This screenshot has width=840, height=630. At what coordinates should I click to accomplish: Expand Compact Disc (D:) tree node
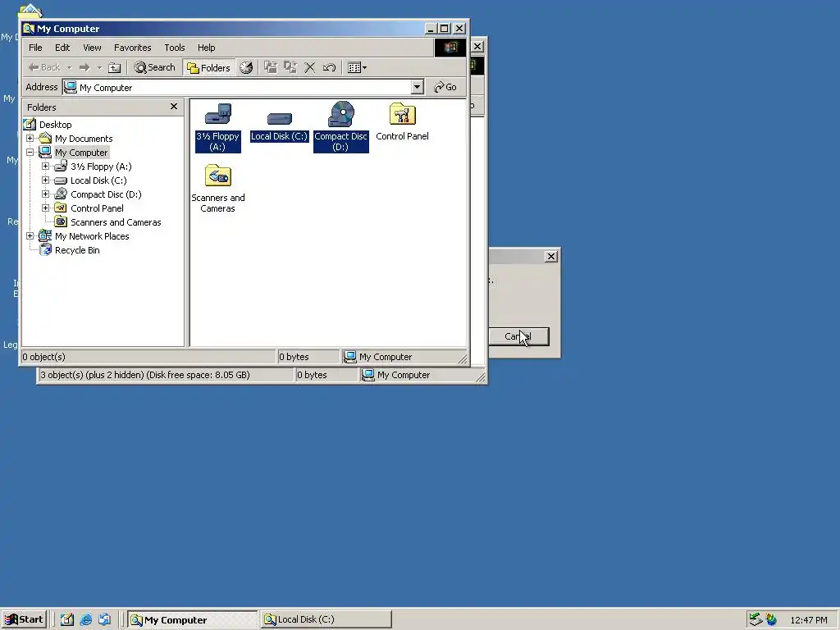[x=46, y=194]
